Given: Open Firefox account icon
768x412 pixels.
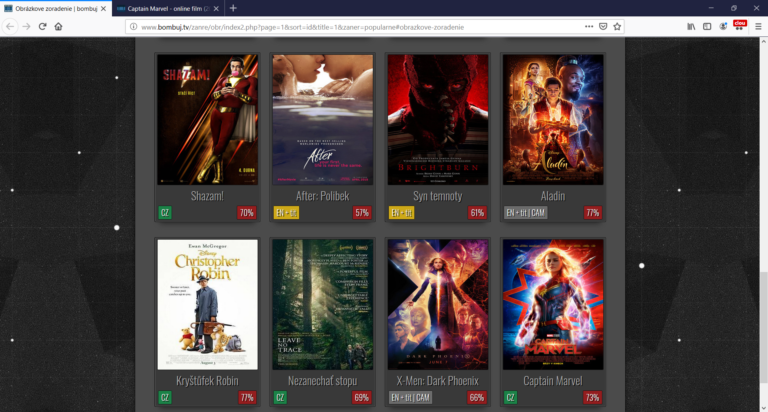Looking at the screenshot, I should 723,26.
